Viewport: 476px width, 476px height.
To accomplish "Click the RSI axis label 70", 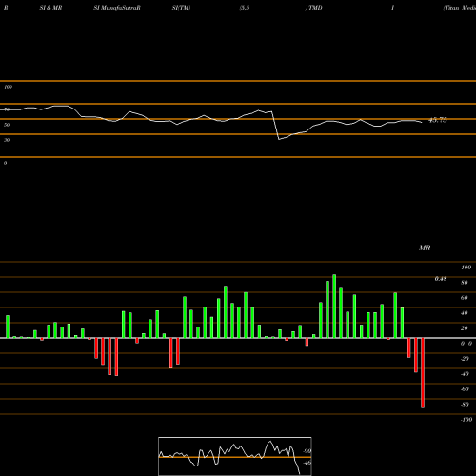I will point(7,109).
